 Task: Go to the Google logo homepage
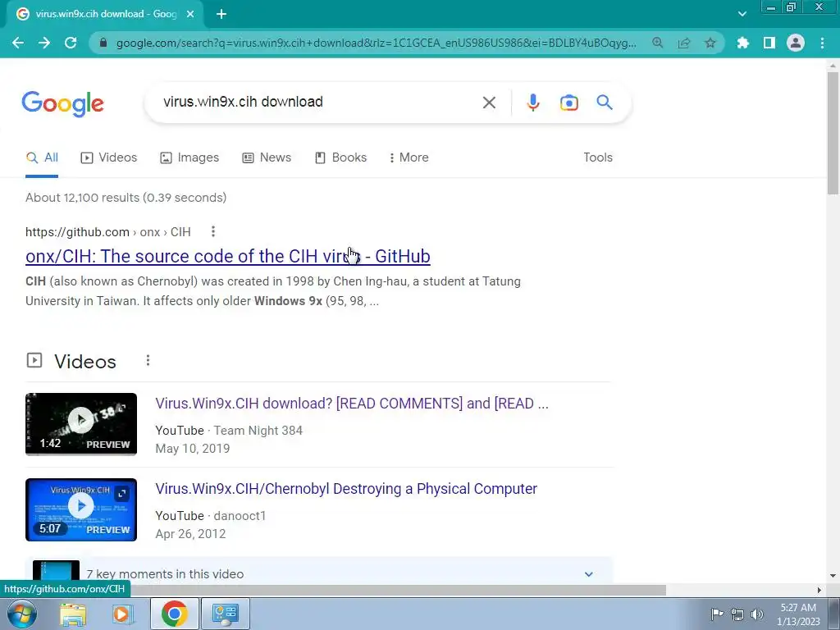click(x=62, y=104)
